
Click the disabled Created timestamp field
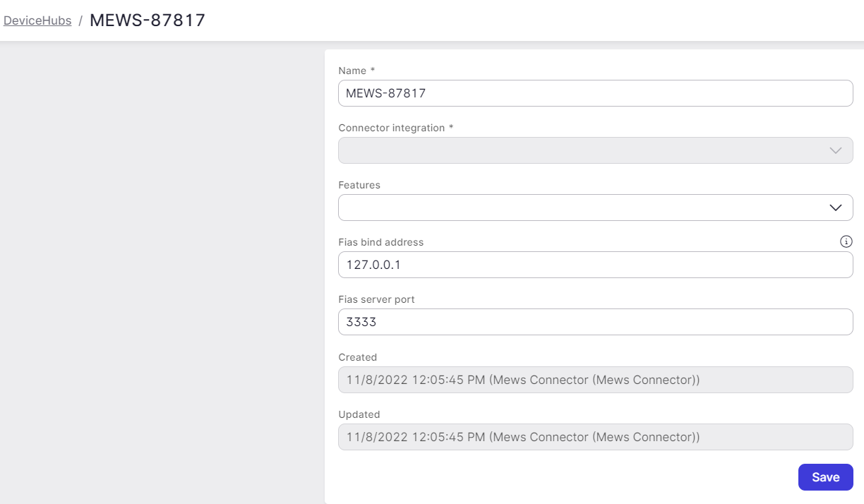pyautogui.click(x=595, y=380)
